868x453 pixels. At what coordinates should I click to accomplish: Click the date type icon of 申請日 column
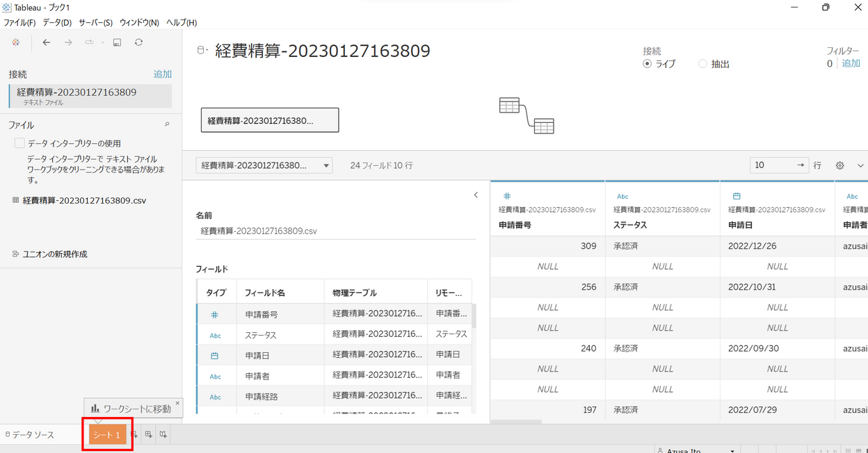[737, 197]
